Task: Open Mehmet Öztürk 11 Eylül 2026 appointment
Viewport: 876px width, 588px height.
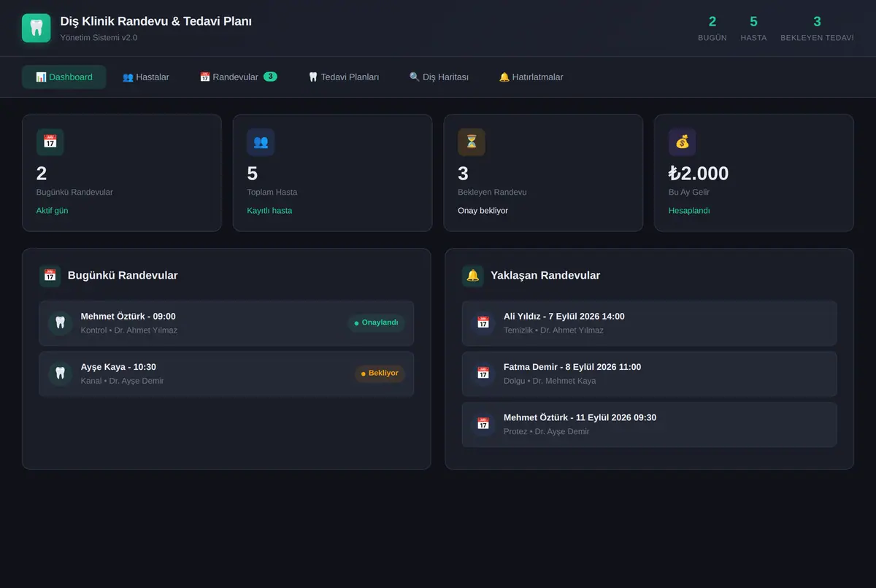Action: coord(649,425)
